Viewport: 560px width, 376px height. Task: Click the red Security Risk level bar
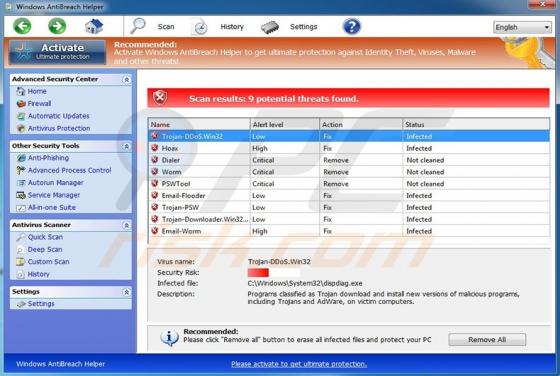(x=258, y=273)
